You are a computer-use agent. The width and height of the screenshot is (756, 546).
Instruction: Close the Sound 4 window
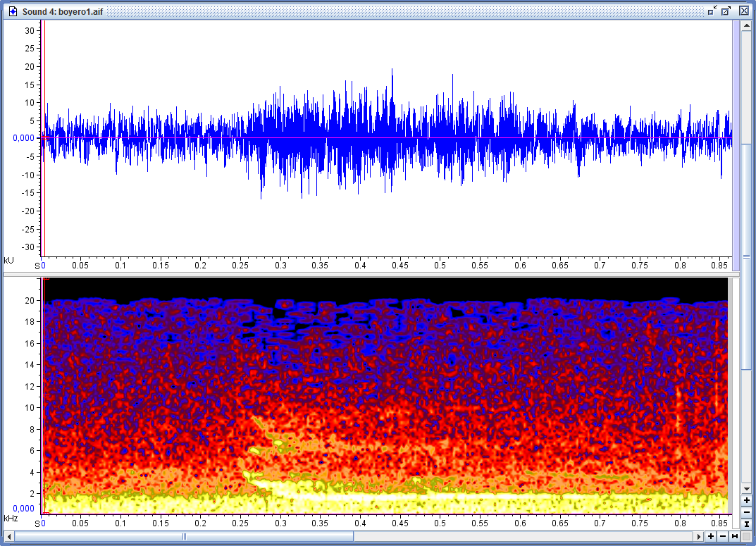coord(744,11)
